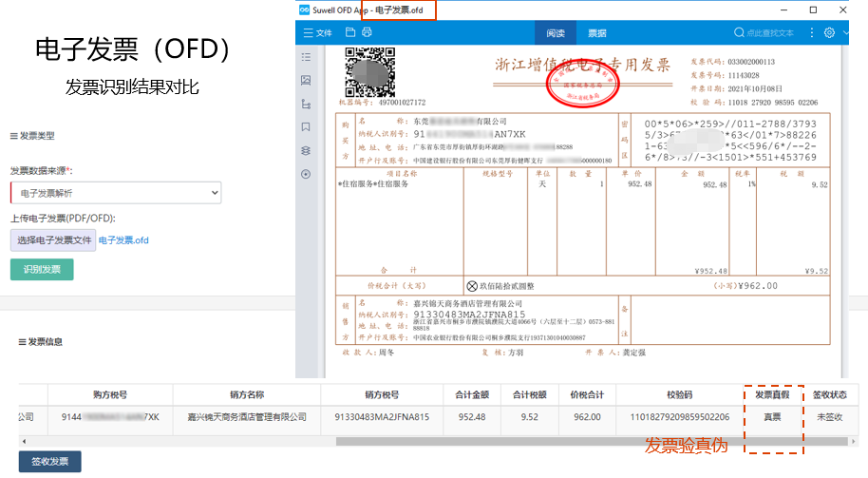
Task: Click machine number 497001027172 on invoice
Action: [403, 103]
